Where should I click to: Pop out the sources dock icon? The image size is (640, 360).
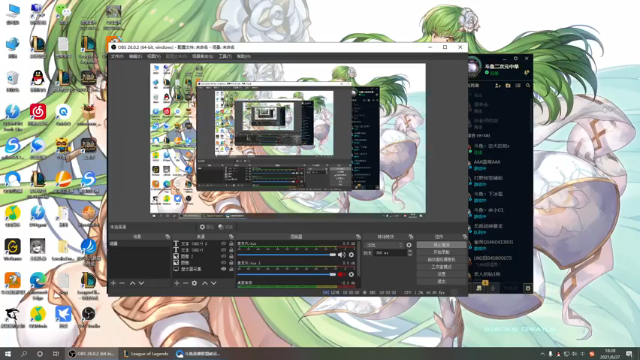pyautogui.click(x=231, y=236)
